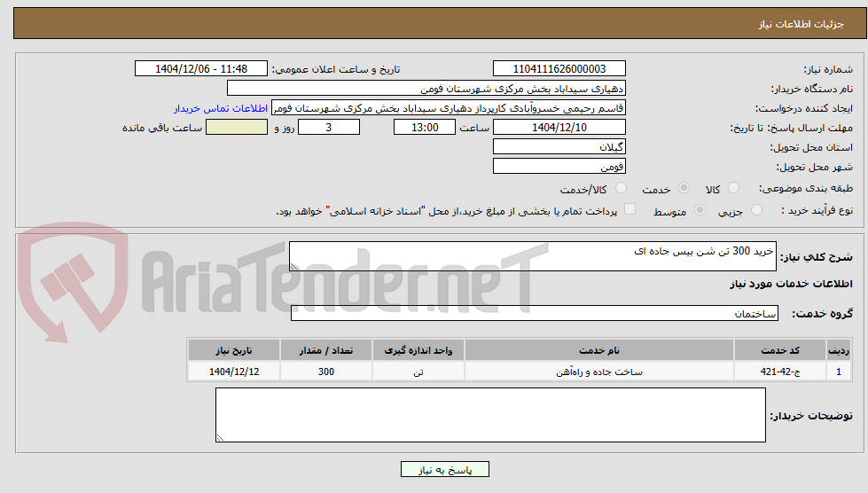The height and width of the screenshot is (493, 868).
Task: Click the شماره نیاز number field
Action: [x=559, y=68]
